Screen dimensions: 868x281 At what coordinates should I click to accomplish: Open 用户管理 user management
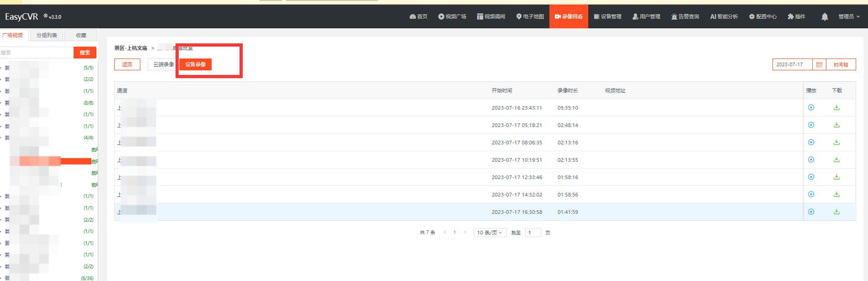(x=646, y=16)
